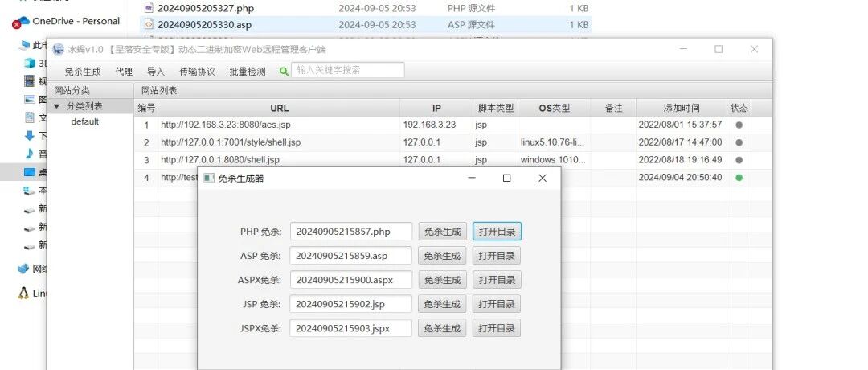Sort by the IP column header

pos(436,108)
